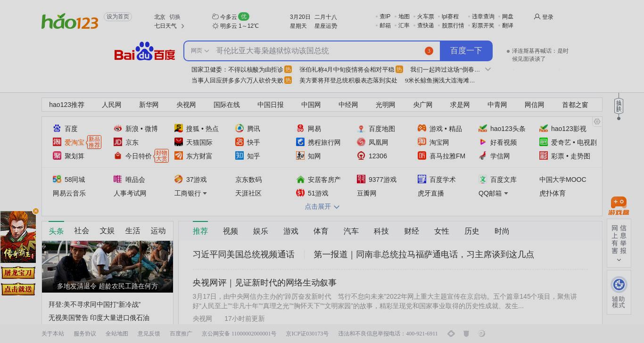Click the 快手 icon

point(239,142)
